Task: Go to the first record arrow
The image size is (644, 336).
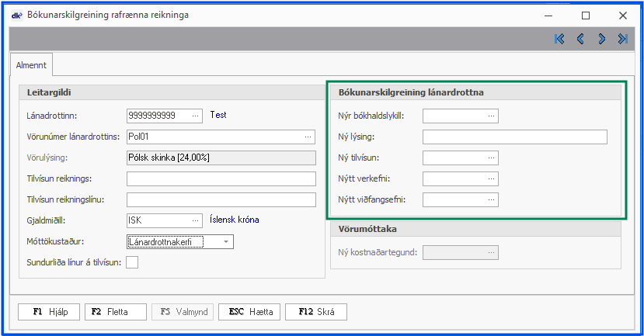Action: (559, 39)
